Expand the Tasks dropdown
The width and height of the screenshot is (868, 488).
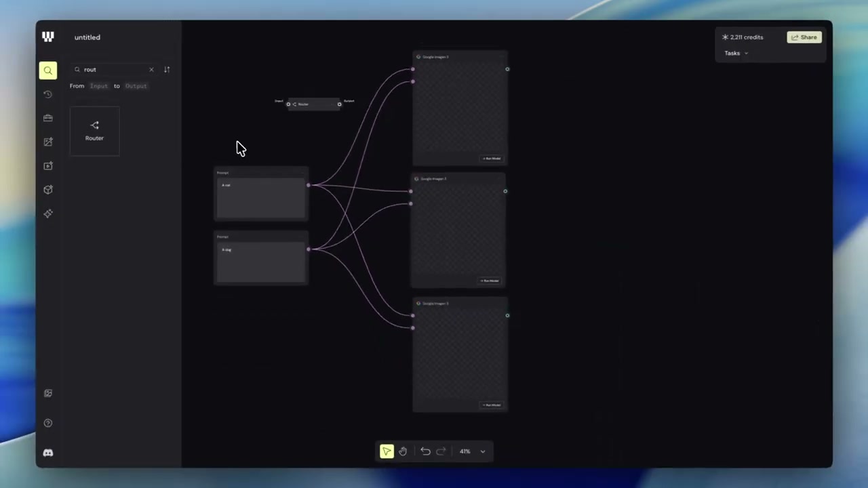click(736, 54)
